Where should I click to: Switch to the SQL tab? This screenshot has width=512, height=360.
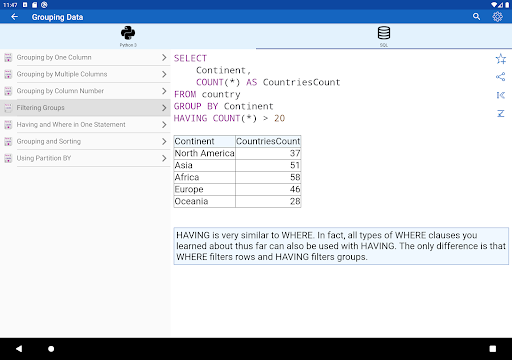click(384, 36)
